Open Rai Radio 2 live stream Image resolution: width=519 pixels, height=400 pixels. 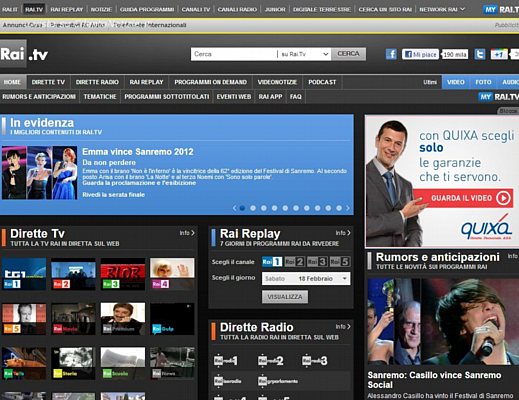270,360
